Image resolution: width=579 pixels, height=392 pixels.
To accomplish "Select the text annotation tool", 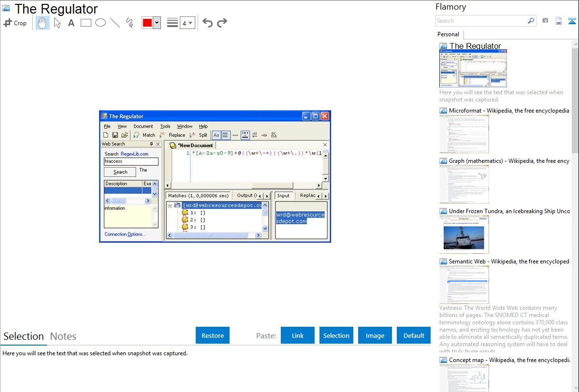I will point(71,23).
